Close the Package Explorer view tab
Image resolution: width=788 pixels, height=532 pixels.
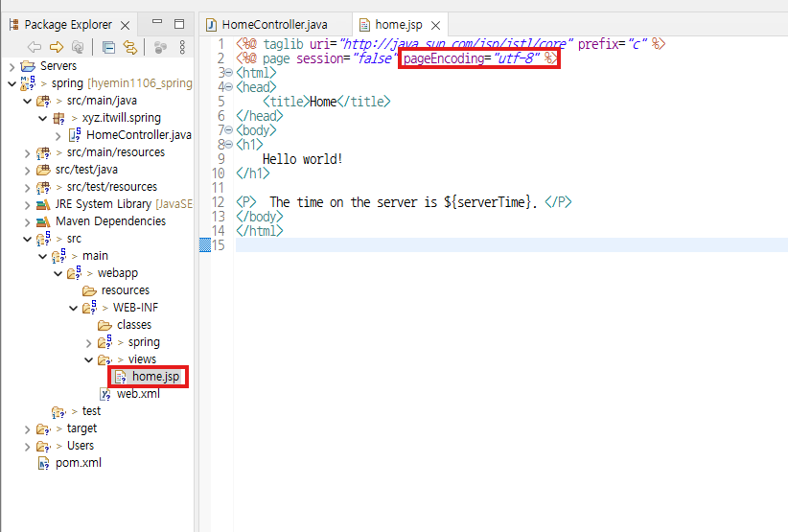coord(126,25)
